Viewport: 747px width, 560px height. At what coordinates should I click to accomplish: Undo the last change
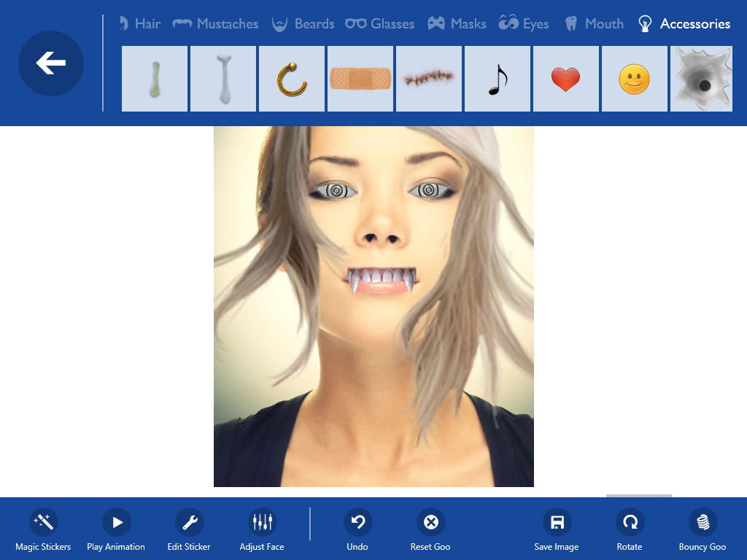(357, 522)
